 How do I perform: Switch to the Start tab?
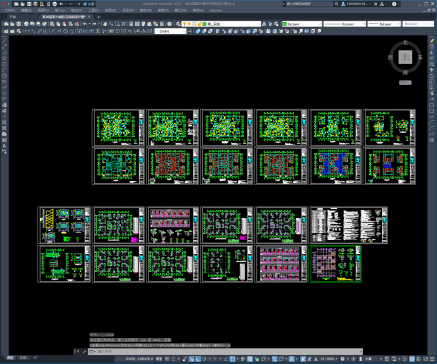tap(13, 17)
